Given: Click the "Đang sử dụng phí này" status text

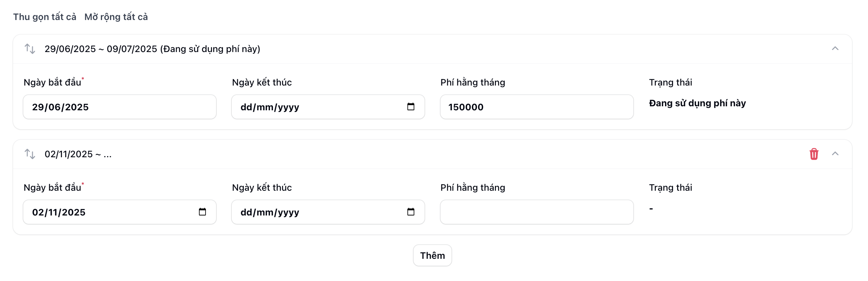Looking at the screenshot, I should 697,103.
